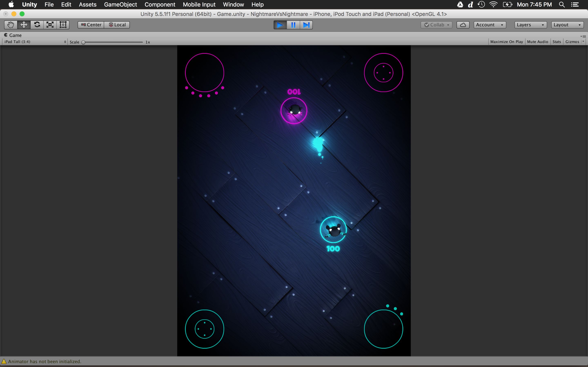The image size is (588, 367).
Task: Click the Step frame button
Action: tap(306, 25)
